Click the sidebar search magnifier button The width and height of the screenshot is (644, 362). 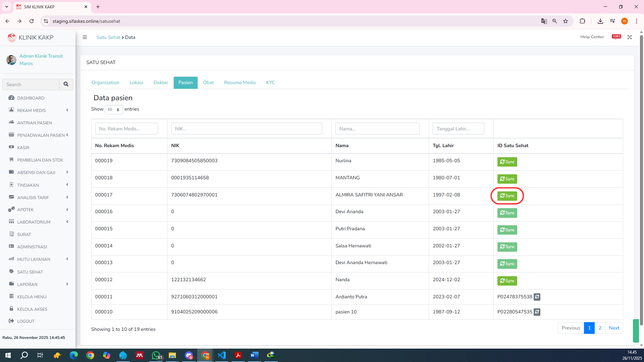(66, 84)
